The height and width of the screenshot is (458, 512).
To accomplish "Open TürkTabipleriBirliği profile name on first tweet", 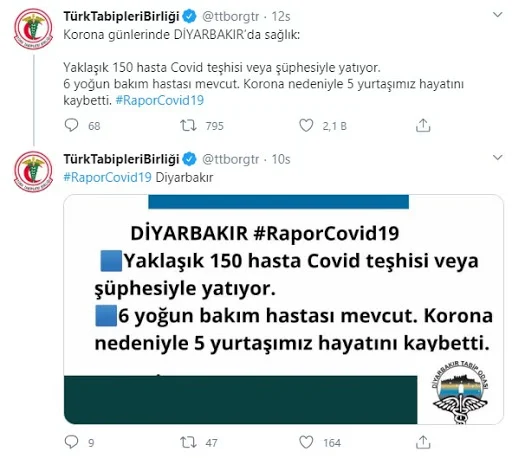I will pyautogui.click(x=121, y=16).
